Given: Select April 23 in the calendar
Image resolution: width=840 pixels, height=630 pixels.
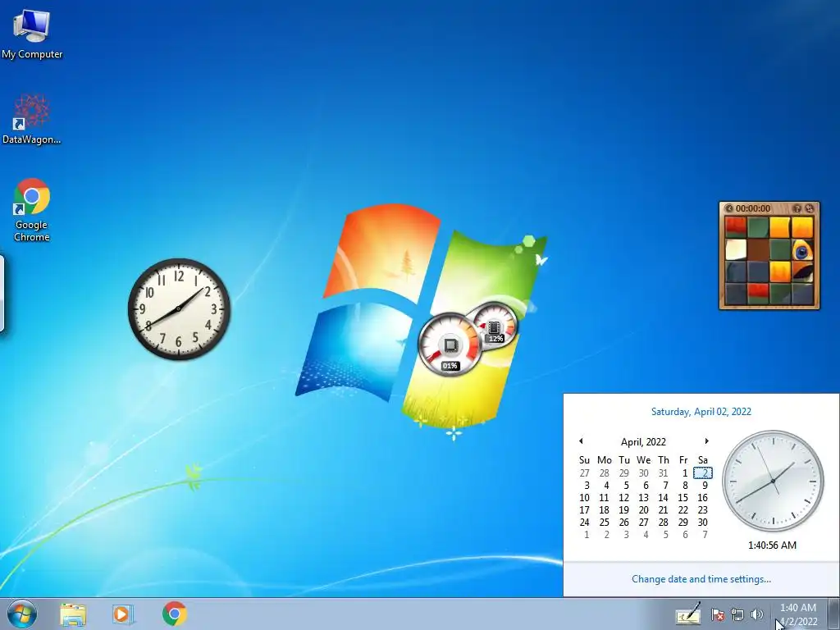Looking at the screenshot, I should click(x=703, y=510).
